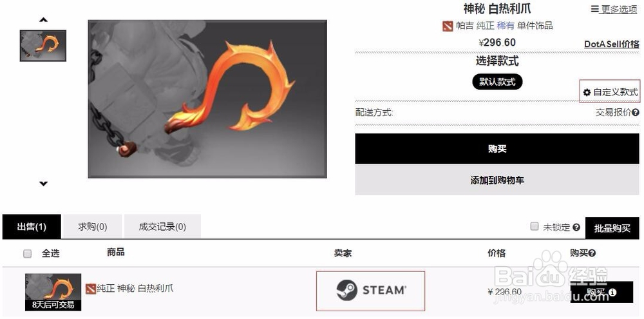Click gear icon for 自定义款式
Image resolution: width=644 pixels, height=319 pixels.
tap(587, 93)
